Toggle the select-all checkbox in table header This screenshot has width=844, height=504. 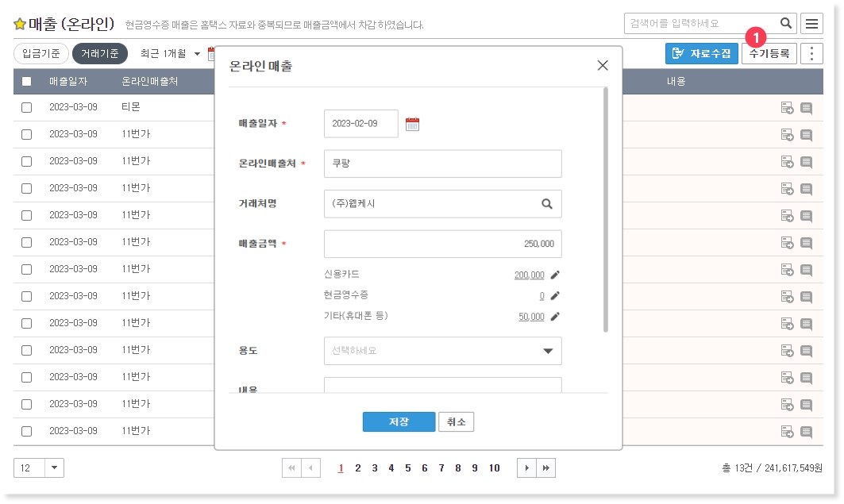pos(27,81)
